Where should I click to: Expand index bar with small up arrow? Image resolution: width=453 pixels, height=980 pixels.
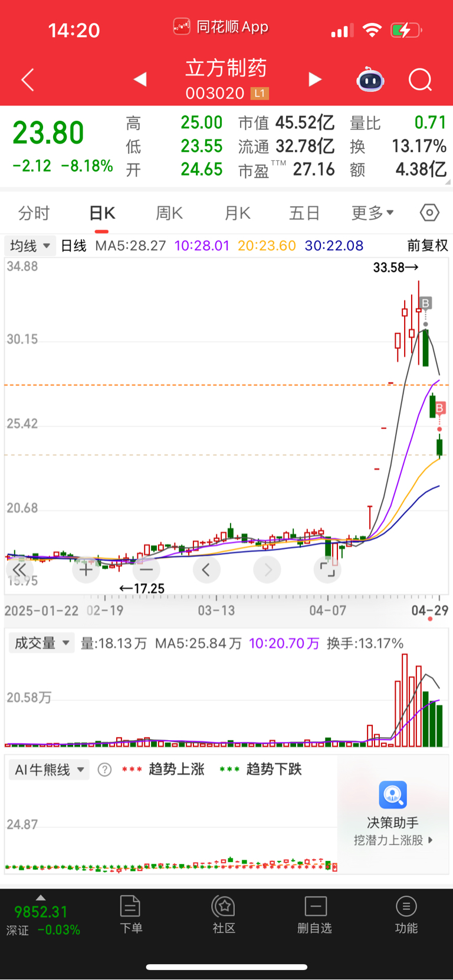(41, 897)
